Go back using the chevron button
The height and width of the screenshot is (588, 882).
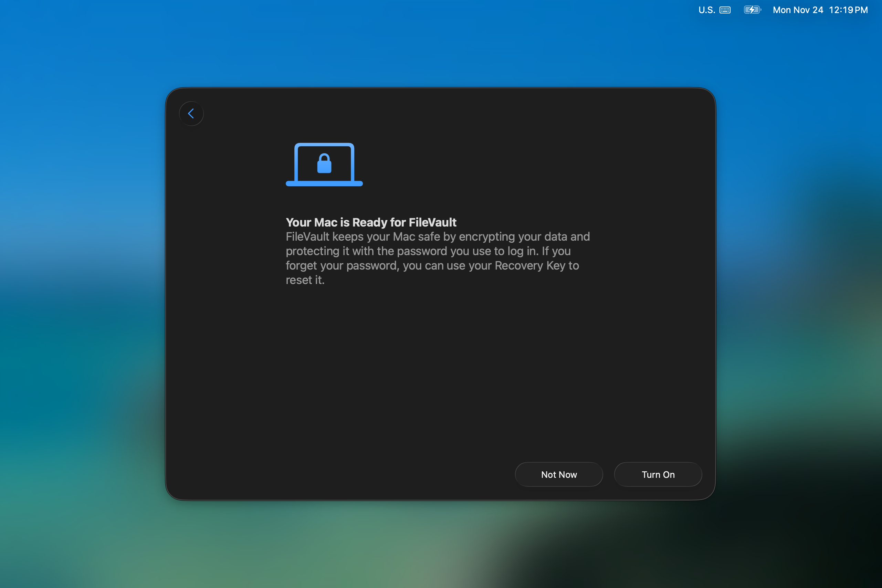click(191, 114)
